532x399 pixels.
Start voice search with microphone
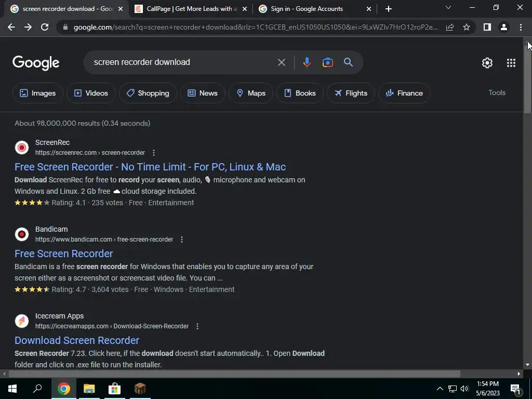click(307, 62)
